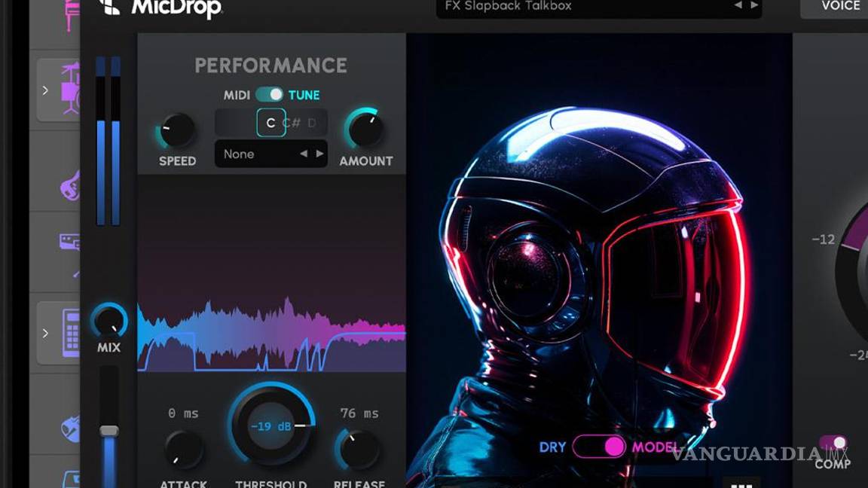Switch to the VOICE tab
The height and width of the screenshot is (488, 868).
pos(840,6)
